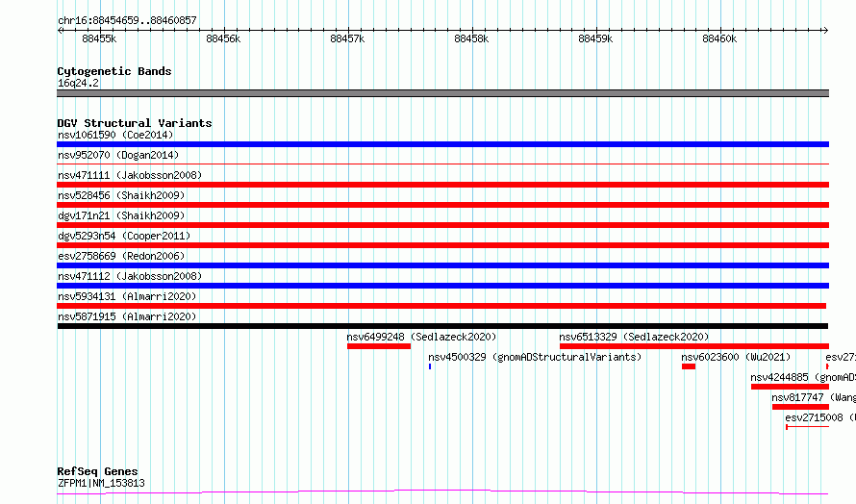Click the red bar under dgv171n21
This screenshot has height=504, width=856.
442,225
